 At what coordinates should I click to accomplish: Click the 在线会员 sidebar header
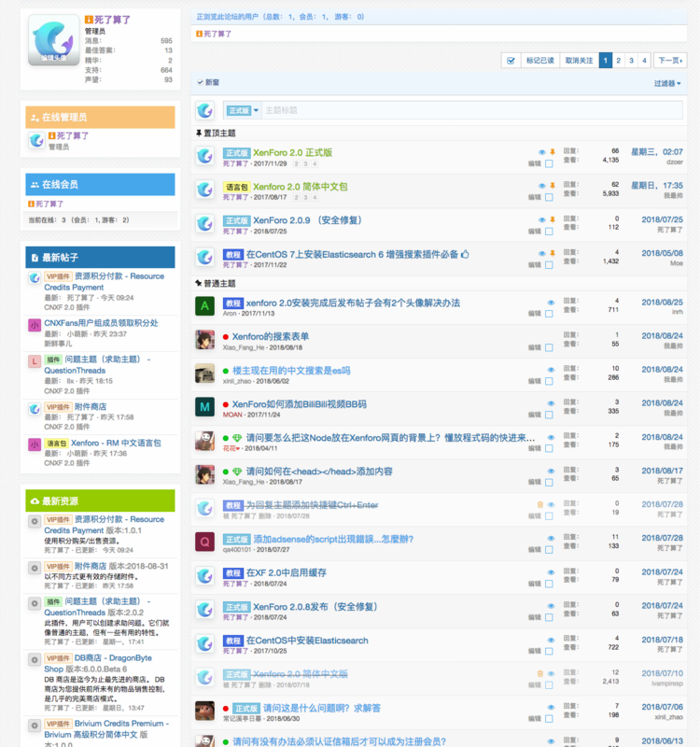click(100, 184)
